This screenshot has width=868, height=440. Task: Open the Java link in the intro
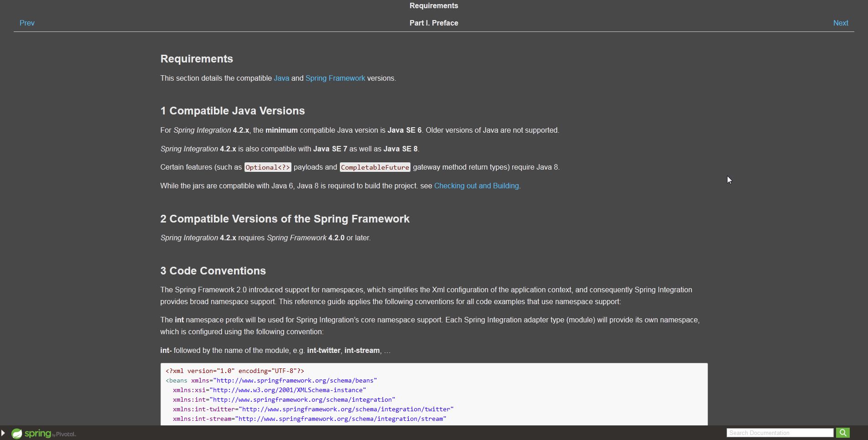click(x=281, y=78)
